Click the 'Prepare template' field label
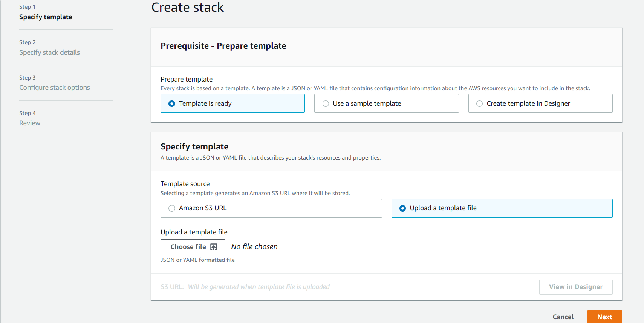Screen dimensions: 644x323 click(x=187, y=79)
